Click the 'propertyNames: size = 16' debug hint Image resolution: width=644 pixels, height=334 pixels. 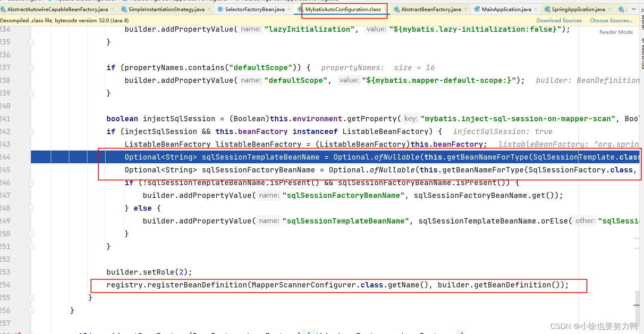pos(378,68)
